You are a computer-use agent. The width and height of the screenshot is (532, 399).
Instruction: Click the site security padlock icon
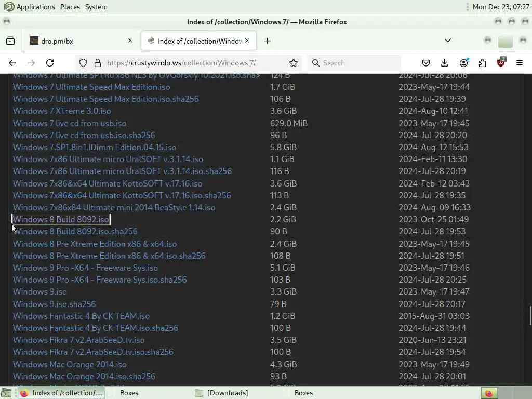pyautogui.click(x=98, y=63)
